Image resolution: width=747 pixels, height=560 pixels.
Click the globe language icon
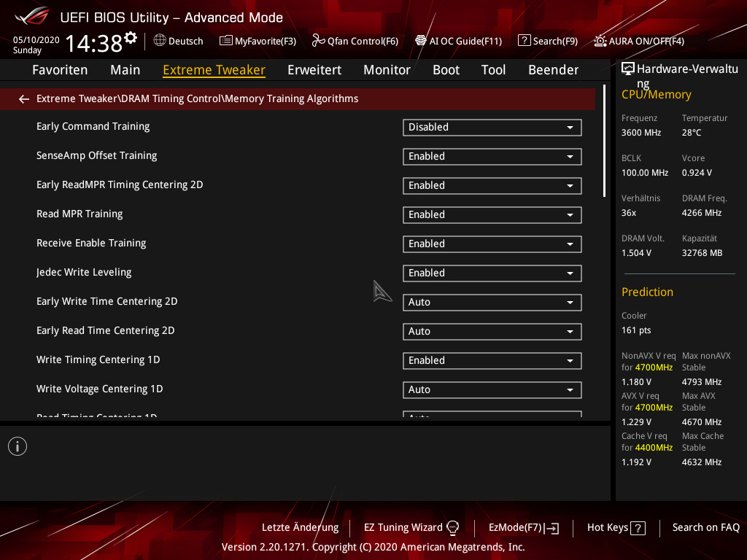[160, 40]
